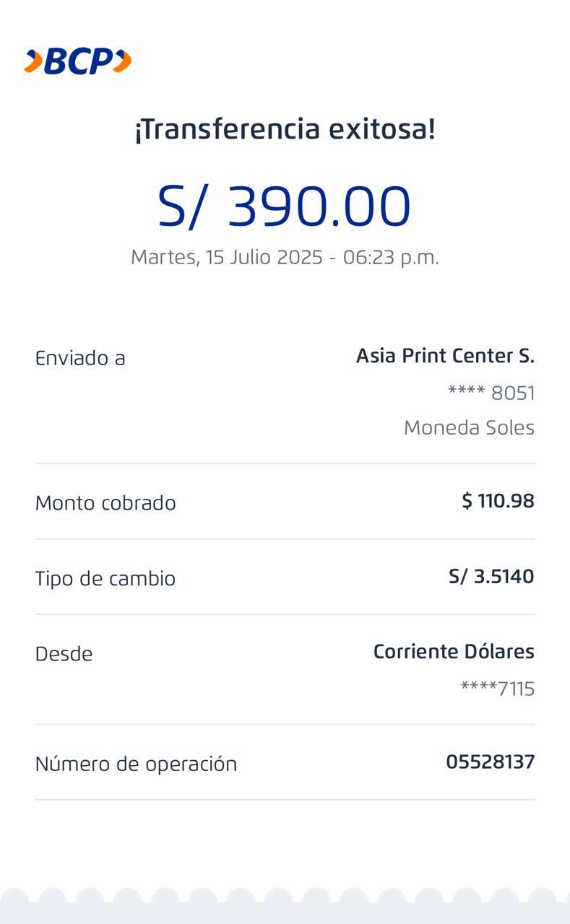This screenshot has width=570, height=924.
Task: Select the exchange rate S/ 3.5140
Action: pyautogui.click(x=491, y=577)
